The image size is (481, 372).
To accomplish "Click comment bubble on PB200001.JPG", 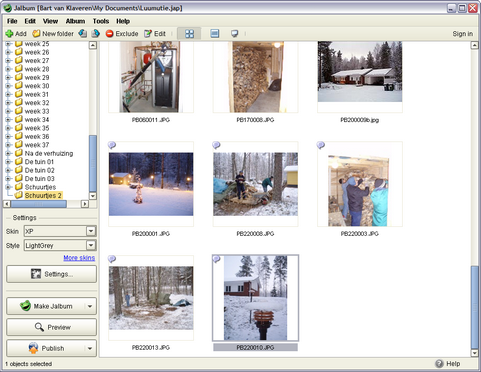I will click(x=112, y=145).
